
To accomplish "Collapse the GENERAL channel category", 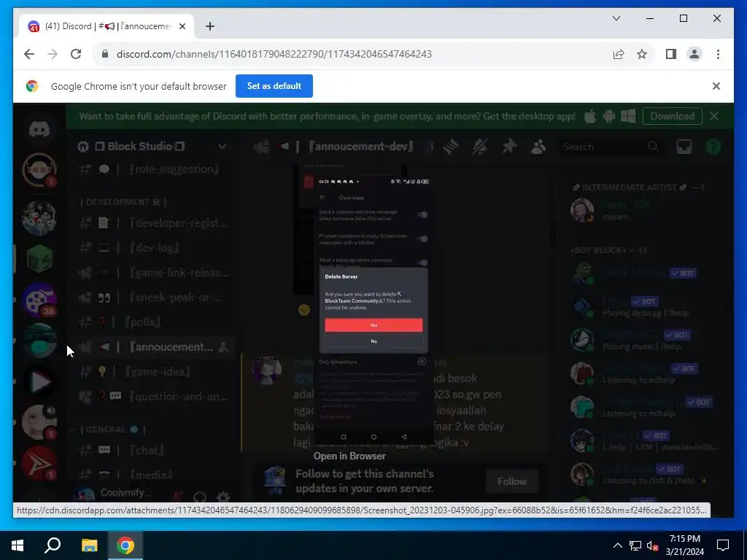I will (x=112, y=429).
